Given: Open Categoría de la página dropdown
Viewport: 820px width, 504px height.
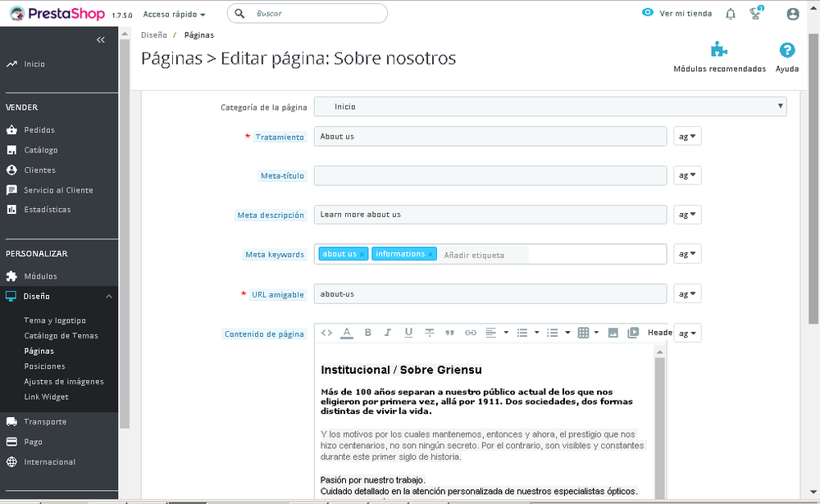Looking at the screenshot, I should coord(550,107).
